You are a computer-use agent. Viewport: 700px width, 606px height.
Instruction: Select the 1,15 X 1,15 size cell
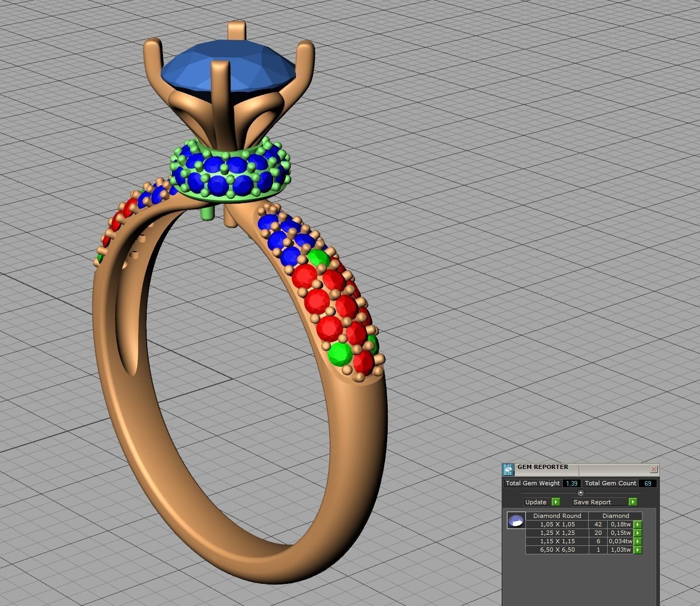coord(557,541)
